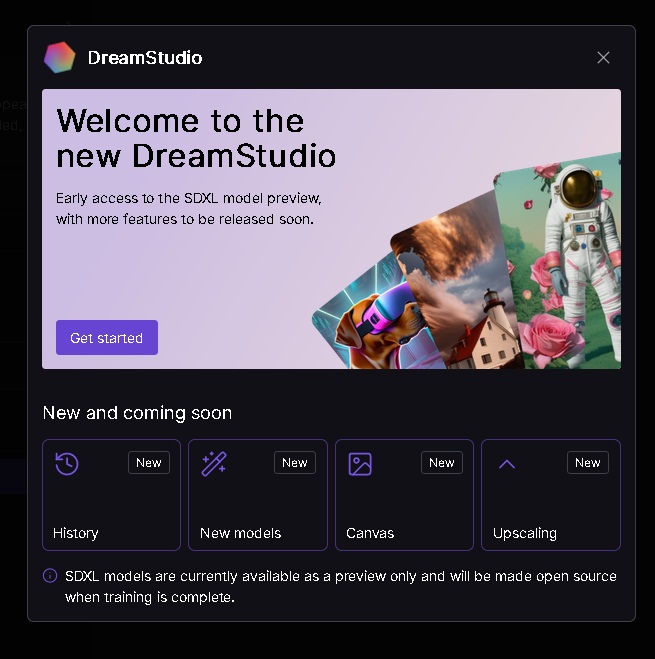The width and height of the screenshot is (655, 659).
Task: Click the magic wand New models icon
Action: pos(214,464)
